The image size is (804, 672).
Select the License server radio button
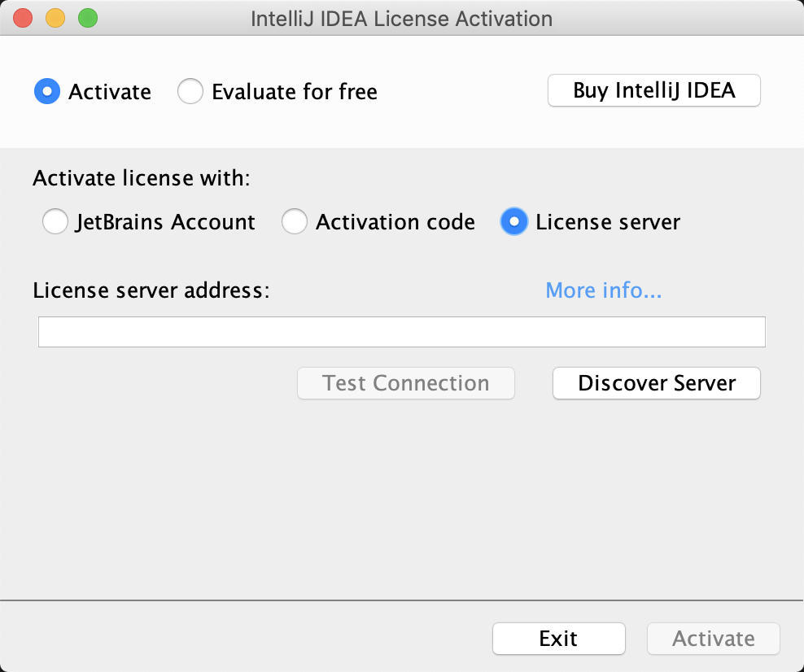click(514, 221)
